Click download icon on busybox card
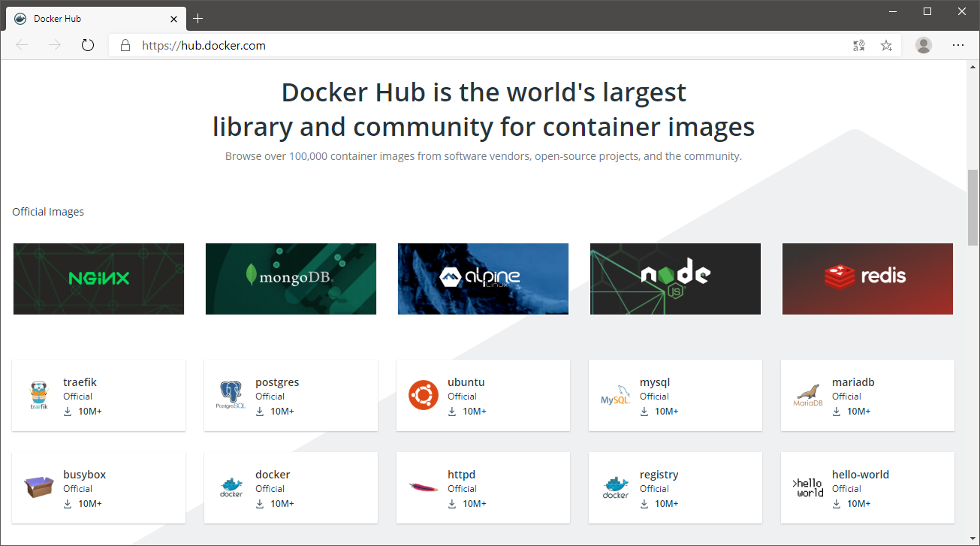Image resolution: width=980 pixels, height=546 pixels. point(68,504)
